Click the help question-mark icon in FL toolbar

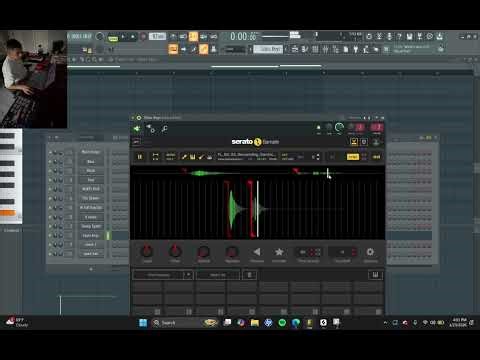pos(399,36)
